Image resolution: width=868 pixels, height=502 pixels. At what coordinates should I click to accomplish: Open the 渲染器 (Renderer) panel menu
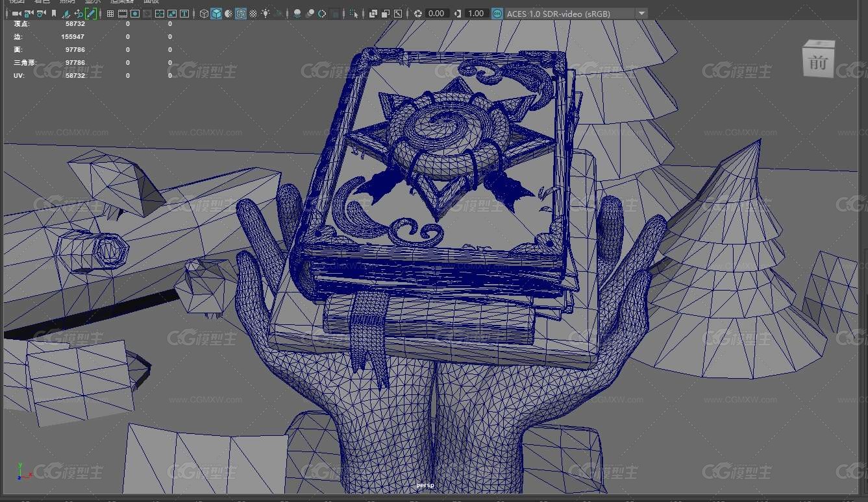point(122,2)
